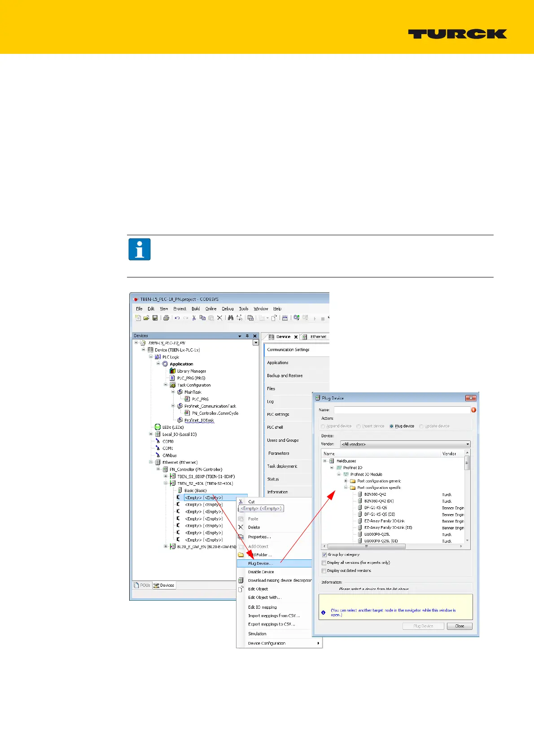Open Users and Groups page

point(283,440)
